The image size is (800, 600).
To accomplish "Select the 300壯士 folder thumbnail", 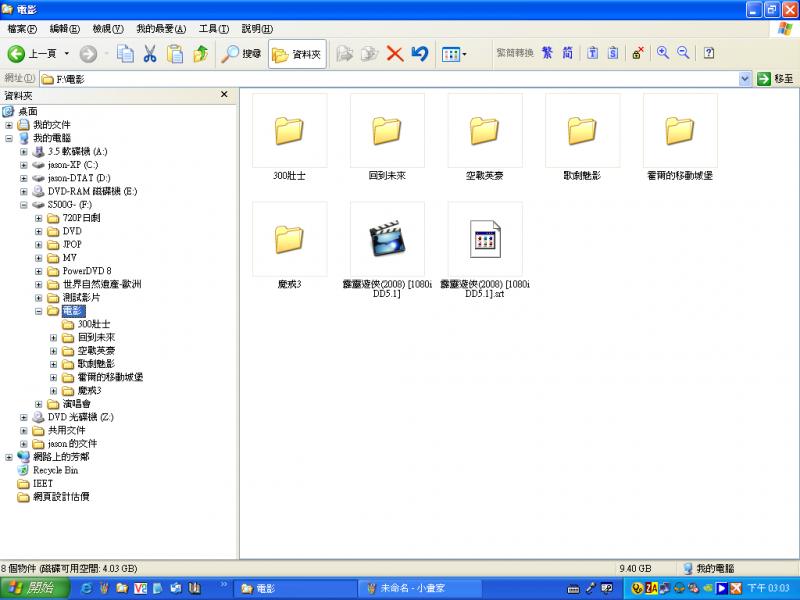I will click(289, 131).
